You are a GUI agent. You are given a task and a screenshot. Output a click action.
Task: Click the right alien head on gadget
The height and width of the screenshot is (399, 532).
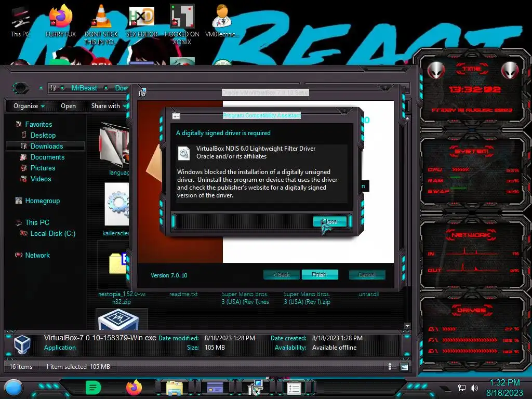510,71
